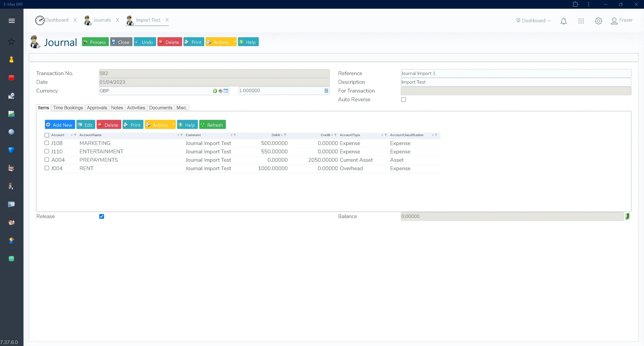This screenshot has height=346, width=644.
Task: Open the officer figure sidebar module icon
Action: pyautogui.click(x=11, y=186)
